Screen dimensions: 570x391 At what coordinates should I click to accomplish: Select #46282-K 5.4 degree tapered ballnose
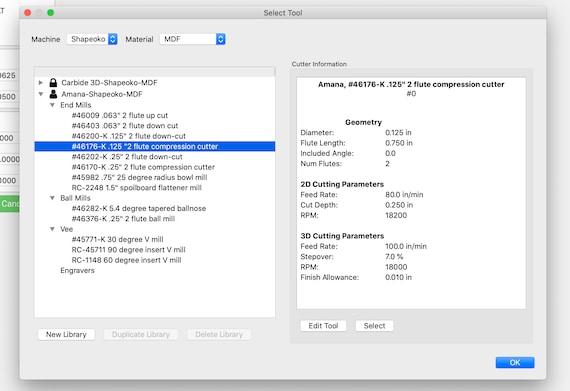(x=139, y=209)
